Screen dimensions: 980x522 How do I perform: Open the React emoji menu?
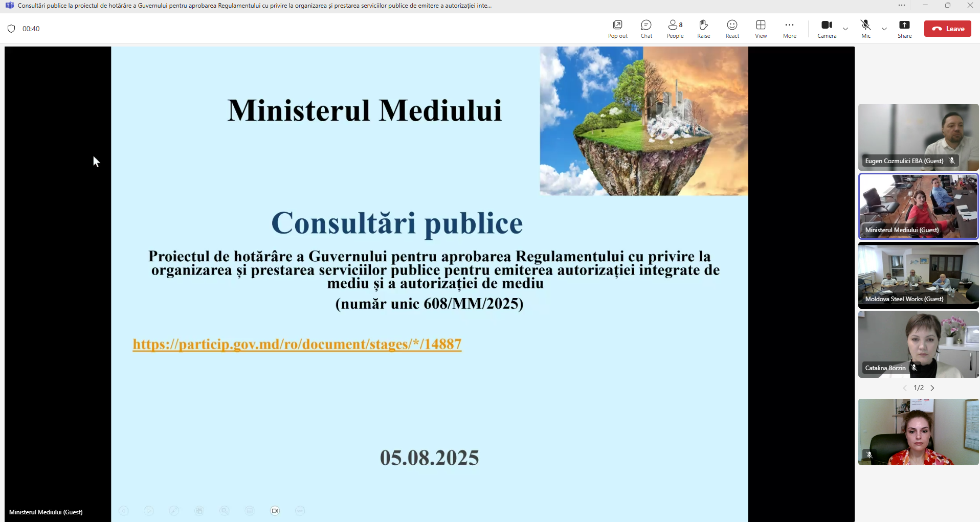click(x=732, y=29)
